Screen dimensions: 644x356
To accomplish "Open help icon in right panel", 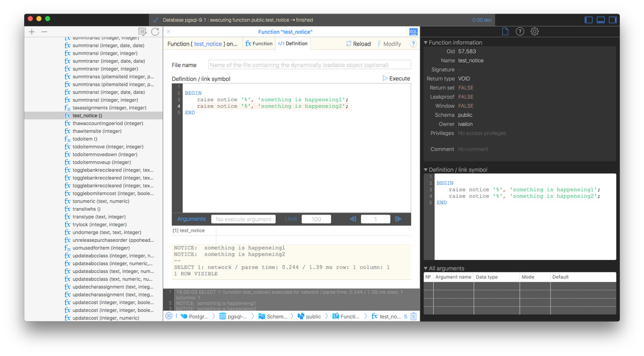I will pos(520,32).
